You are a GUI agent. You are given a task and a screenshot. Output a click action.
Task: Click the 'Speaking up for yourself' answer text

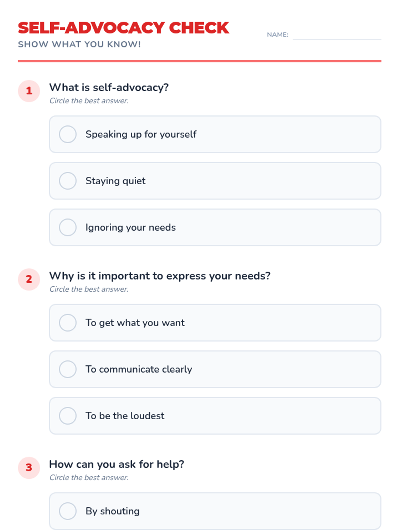click(141, 134)
